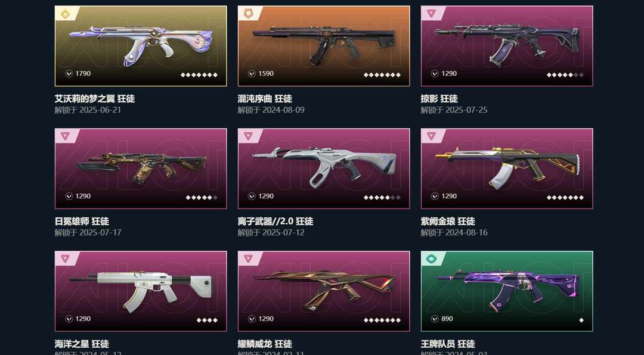The height and width of the screenshot is (355, 644).
Task: Click the VP currency icon next to 1590
Action: pos(252,73)
